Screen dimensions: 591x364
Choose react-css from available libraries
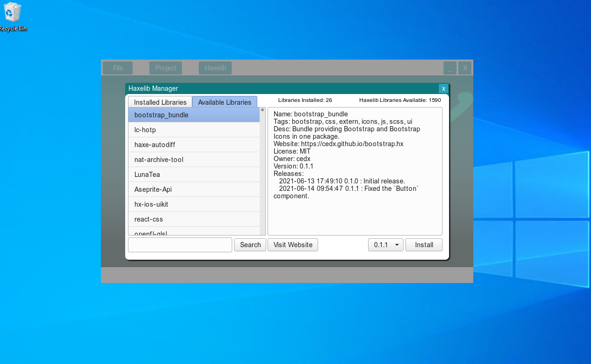pos(194,219)
